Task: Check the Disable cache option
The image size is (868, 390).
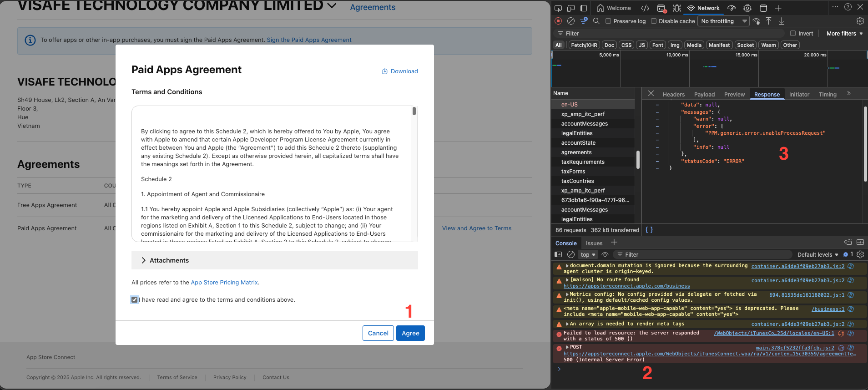Action: click(x=654, y=21)
